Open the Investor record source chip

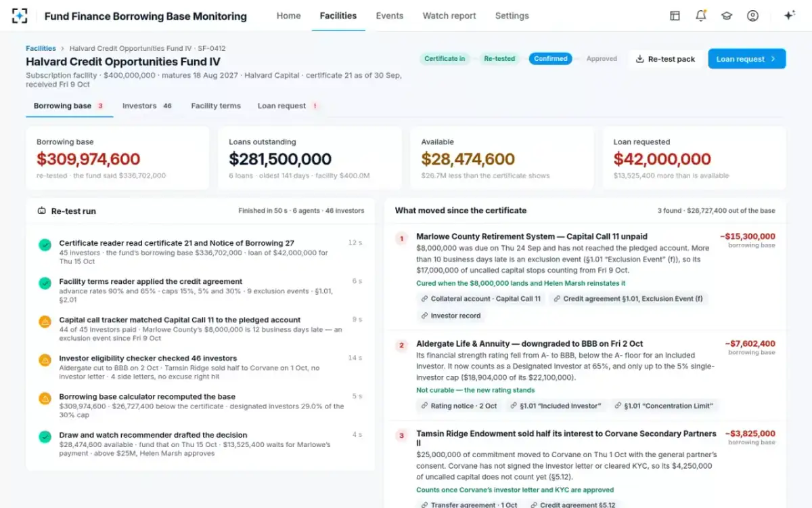tap(451, 316)
